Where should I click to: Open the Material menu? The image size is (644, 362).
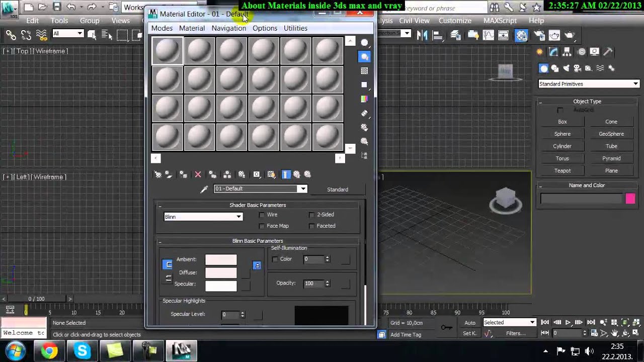tap(192, 28)
